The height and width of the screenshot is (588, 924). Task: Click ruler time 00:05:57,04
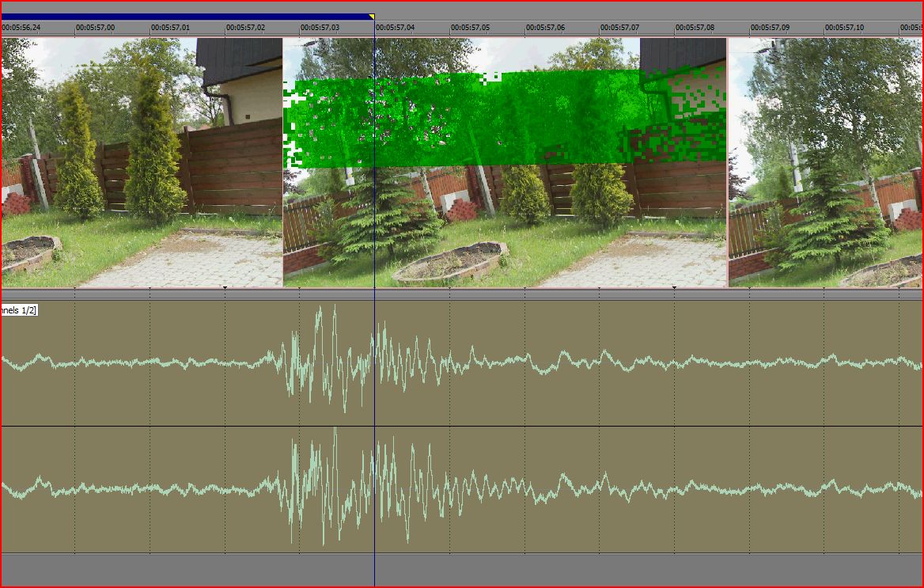(x=396, y=28)
